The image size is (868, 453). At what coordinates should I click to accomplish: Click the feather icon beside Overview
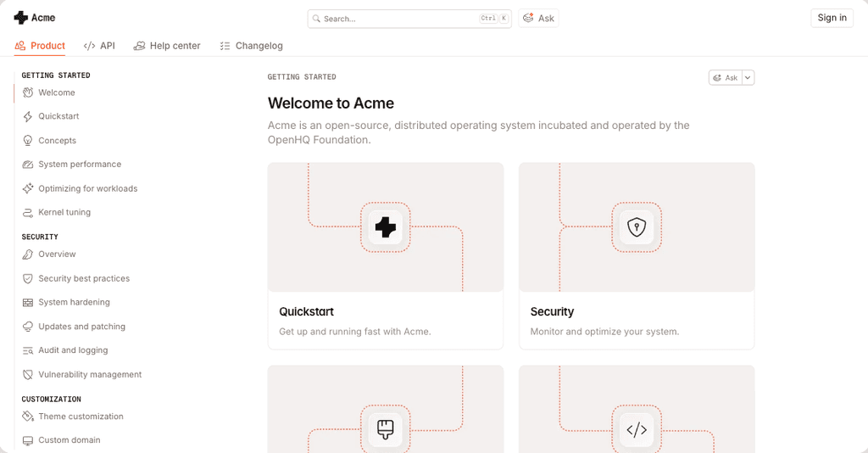pos(28,254)
